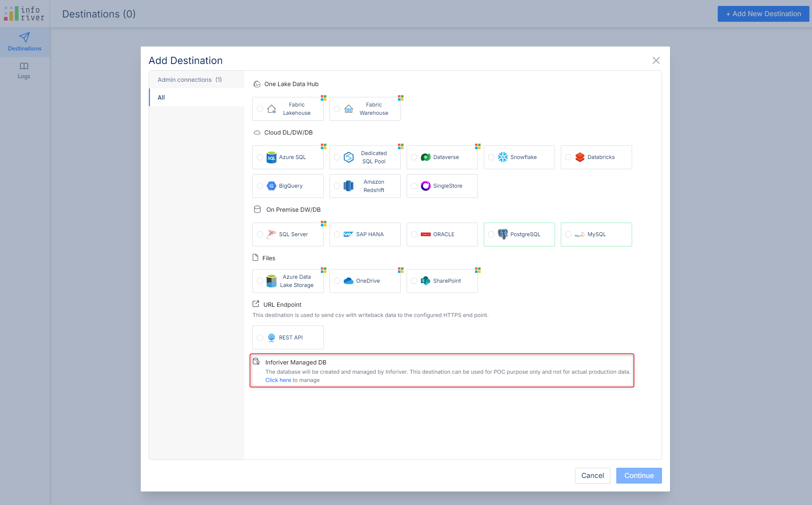This screenshot has width=812, height=505.
Task: Select the Amazon Redshift radio button
Action: (x=337, y=186)
